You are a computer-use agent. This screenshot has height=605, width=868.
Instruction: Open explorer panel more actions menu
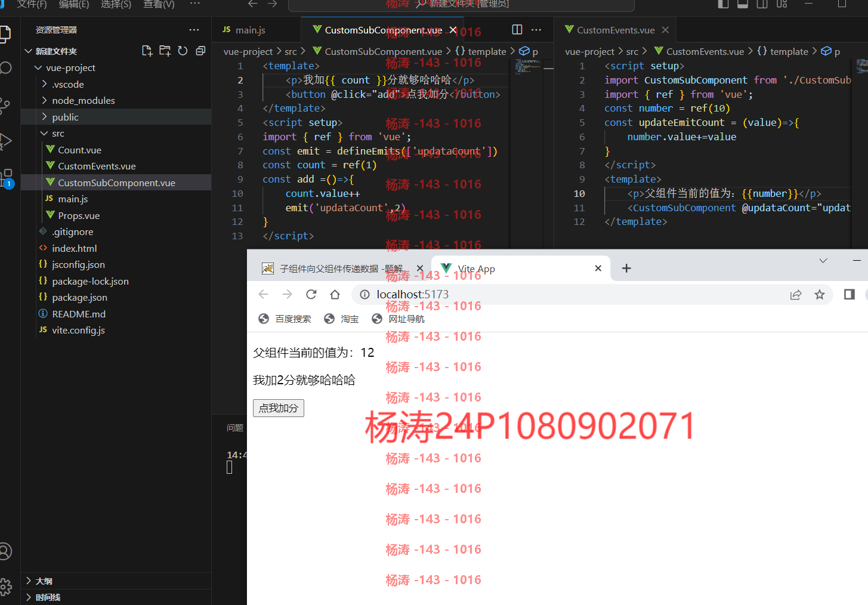click(x=194, y=30)
